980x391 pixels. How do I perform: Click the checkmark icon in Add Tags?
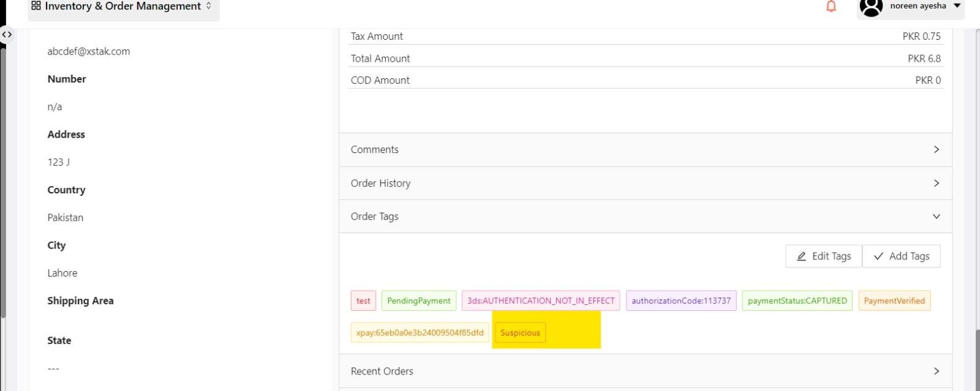coord(878,256)
